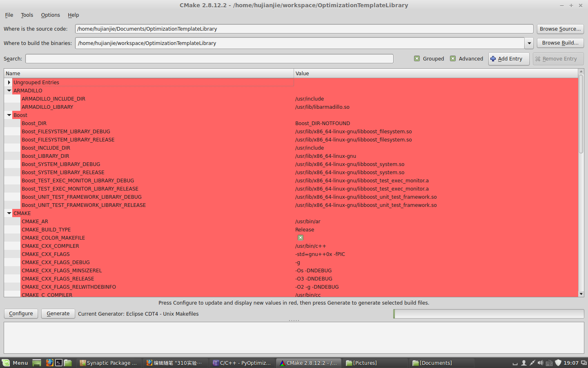The height and width of the screenshot is (368, 588).
Task: Click the Configure button
Action: [x=21, y=314]
